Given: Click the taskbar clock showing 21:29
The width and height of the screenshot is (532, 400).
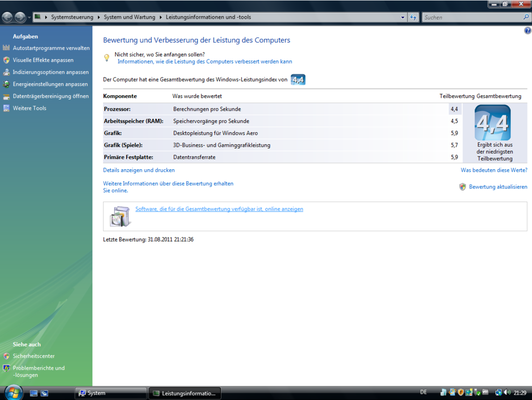Looking at the screenshot, I should point(520,393).
